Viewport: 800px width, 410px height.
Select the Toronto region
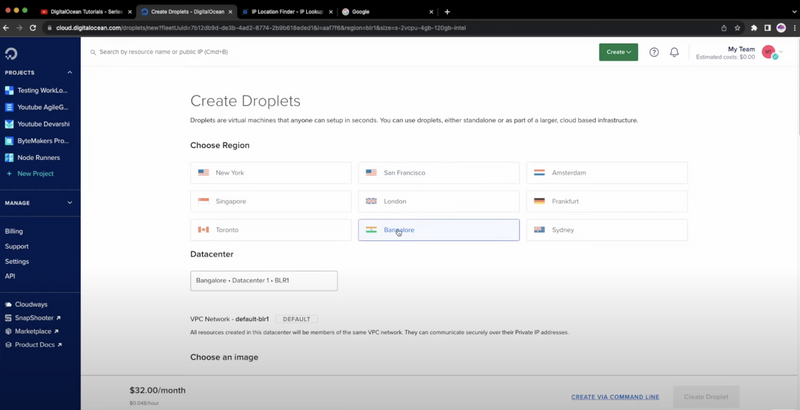pos(271,230)
